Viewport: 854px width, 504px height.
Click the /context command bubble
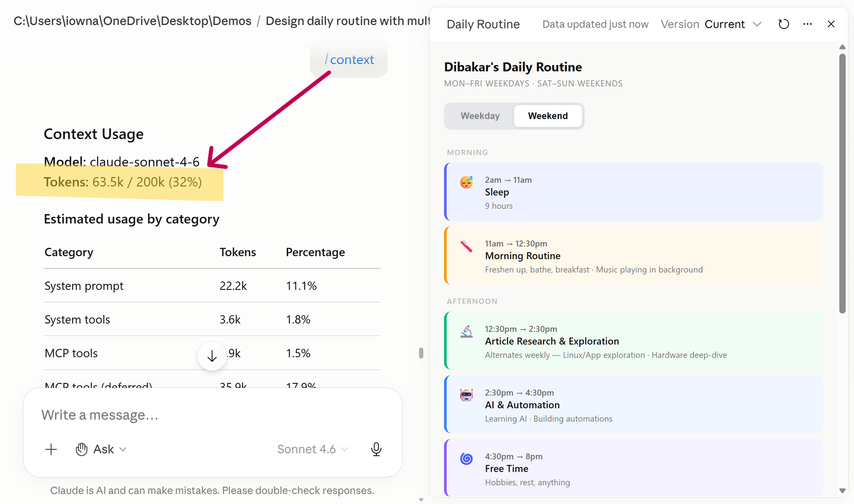(349, 59)
